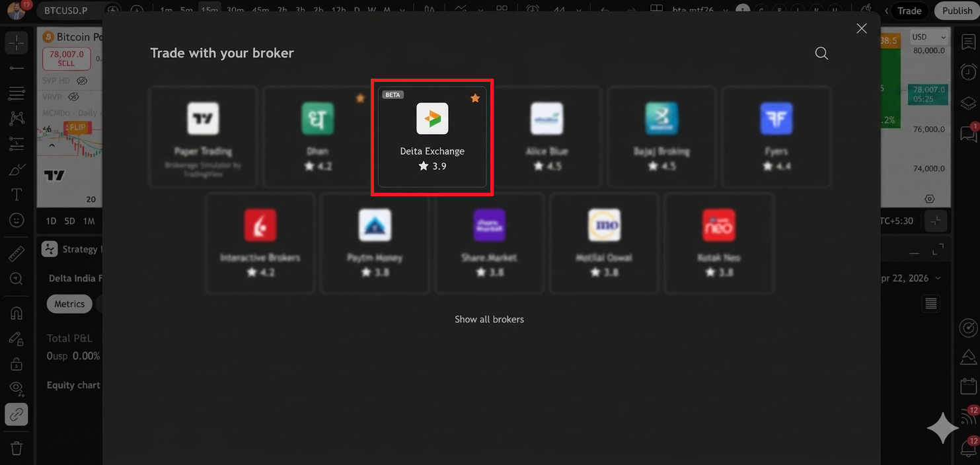Image resolution: width=980 pixels, height=465 pixels.
Task: Select Bajaj Broking broker
Action: point(661,137)
